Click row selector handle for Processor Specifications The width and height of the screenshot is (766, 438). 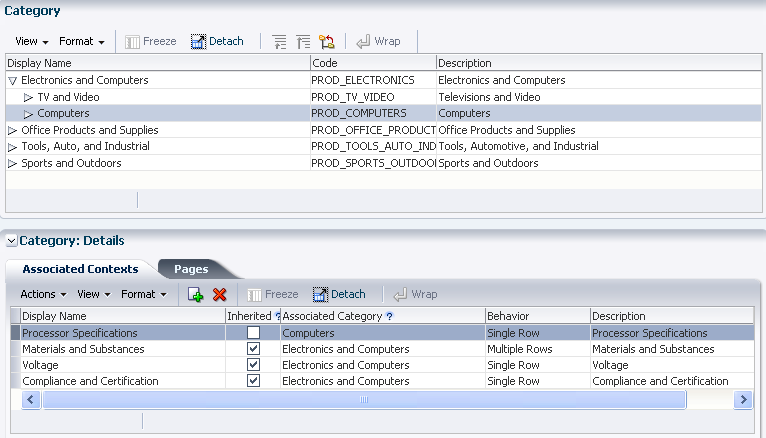tap(16, 333)
